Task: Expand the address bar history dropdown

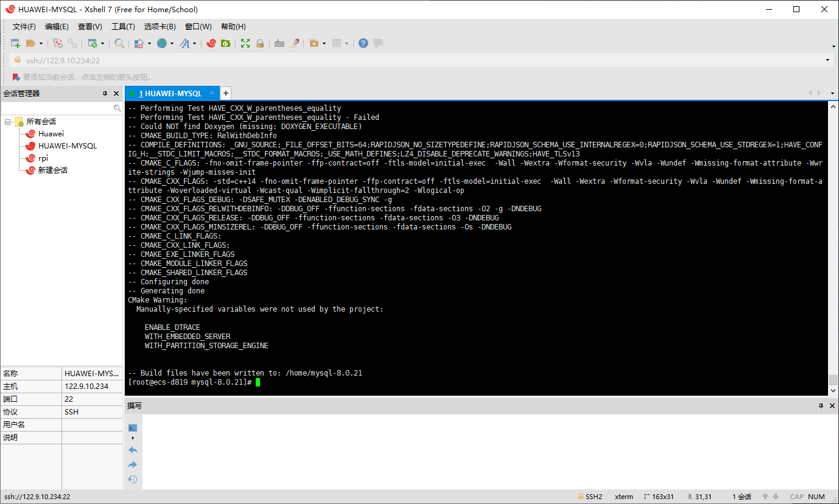Action: 828,60
